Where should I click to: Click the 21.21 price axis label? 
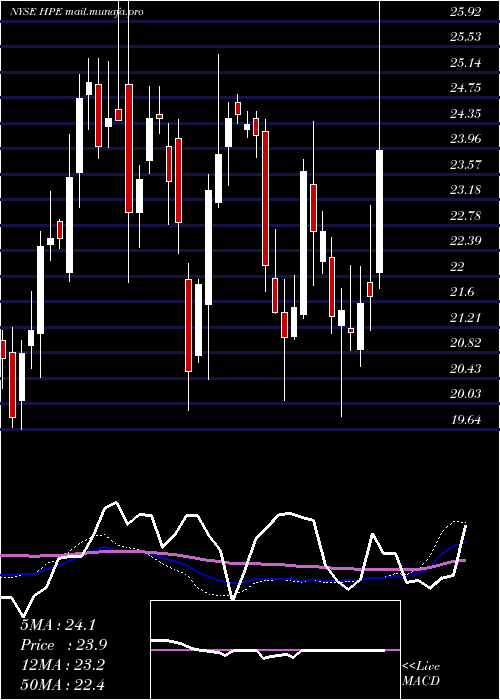coord(466,318)
